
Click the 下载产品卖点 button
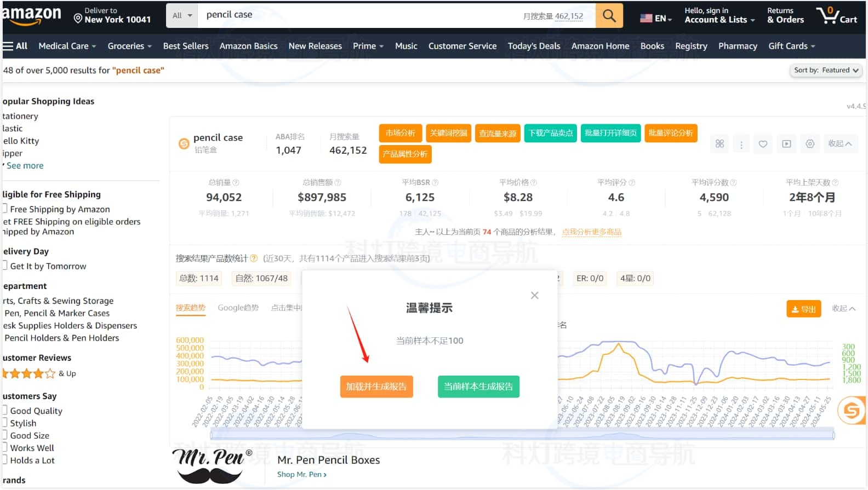coord(551,133)
